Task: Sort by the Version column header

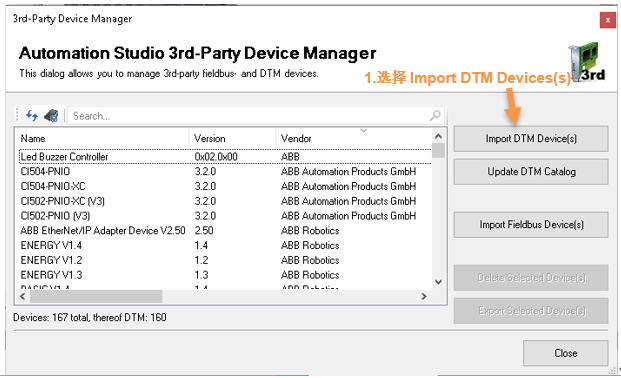Action: pos(232,139)
